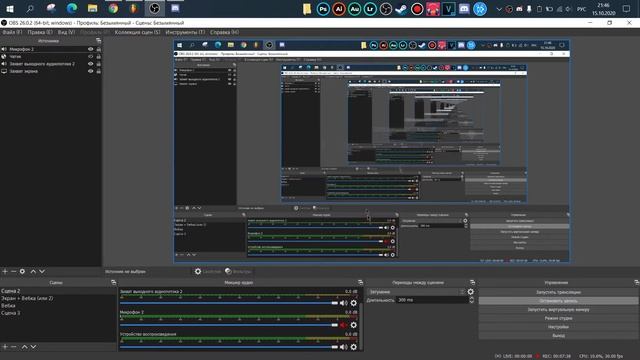Toggle lock on Захват экрана source

98,71
